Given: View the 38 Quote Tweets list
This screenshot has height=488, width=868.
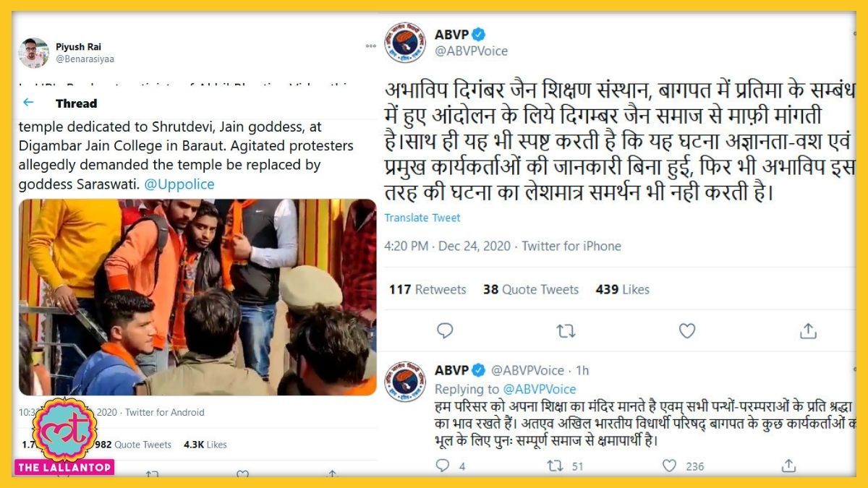Looking at the screenshot, I should [531, 289].
